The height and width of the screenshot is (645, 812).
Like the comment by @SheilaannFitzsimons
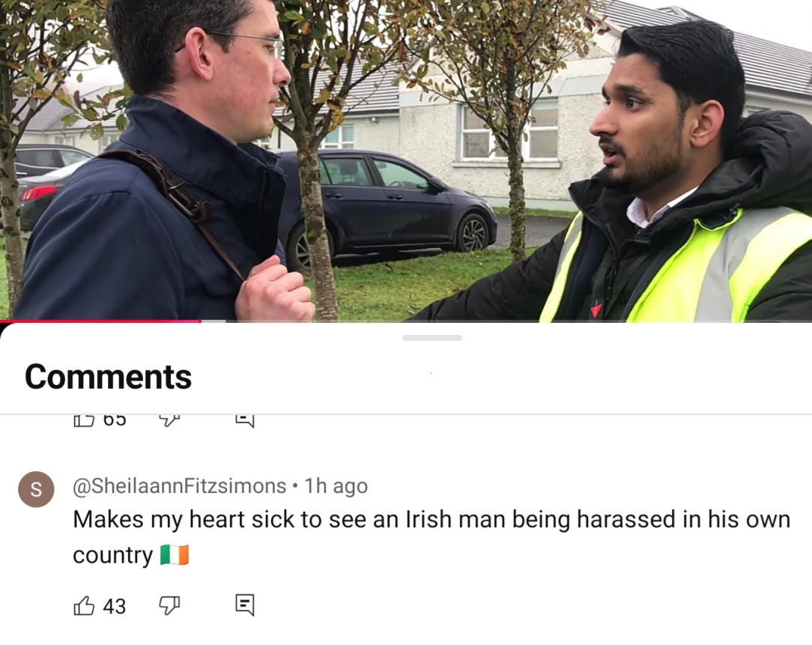click(84, 605)
